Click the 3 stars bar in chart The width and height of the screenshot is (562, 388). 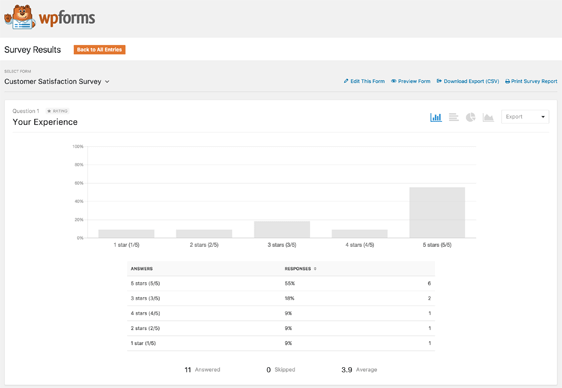pos(282,229)
